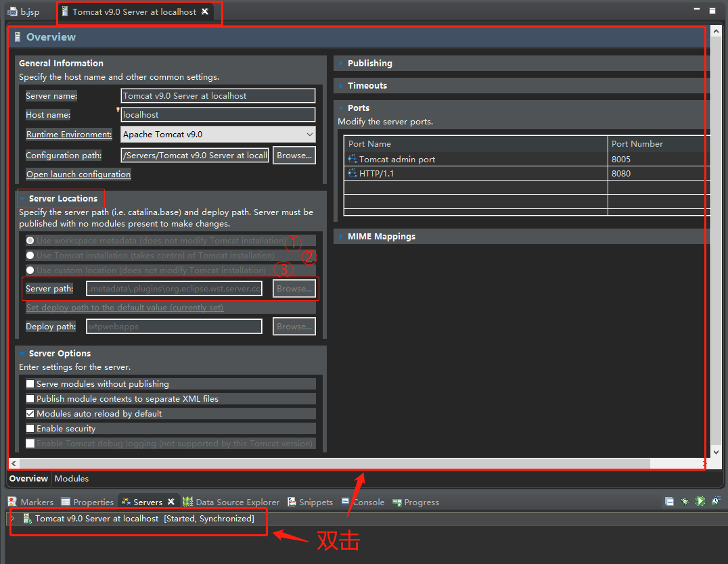Image resolution: width=728 pixels, height=564 pixels.
Task: Select the 8080 port number cell
Action: 658,174
